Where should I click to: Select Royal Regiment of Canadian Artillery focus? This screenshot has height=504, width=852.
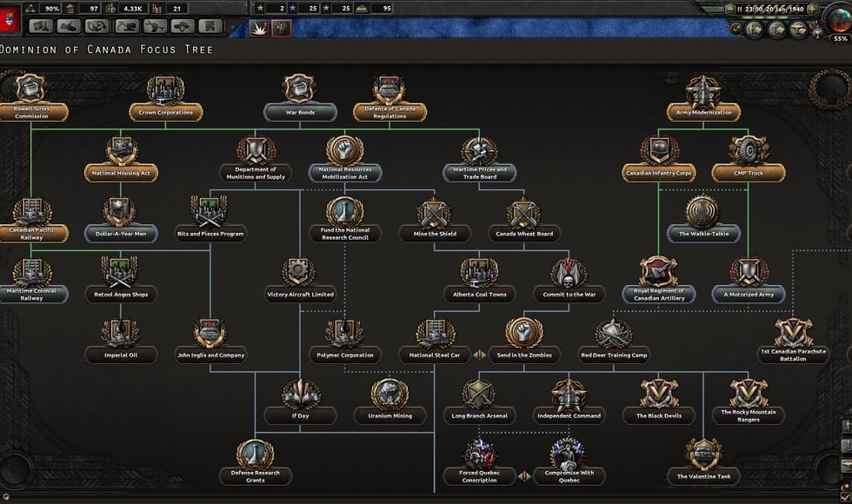click(x=659, y=295)
